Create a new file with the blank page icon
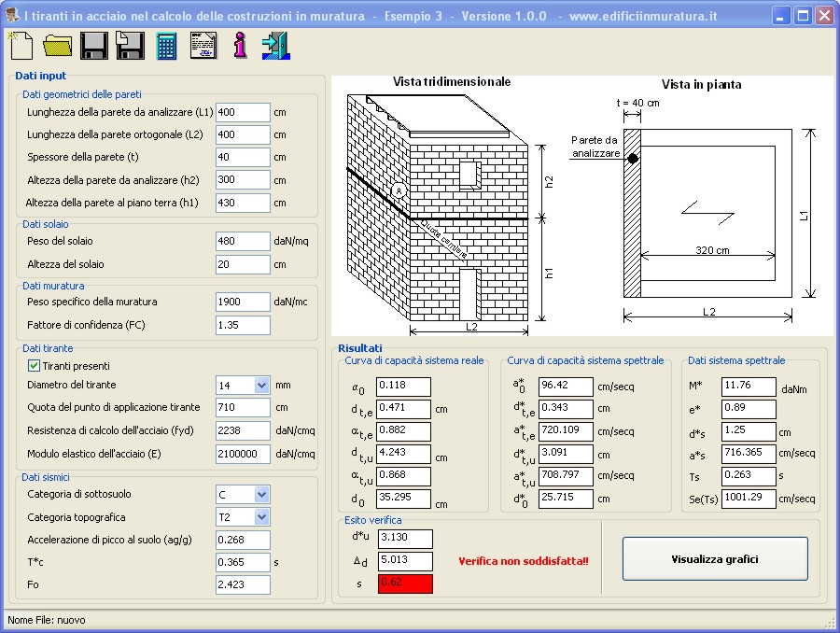 [x=21, y=45]
